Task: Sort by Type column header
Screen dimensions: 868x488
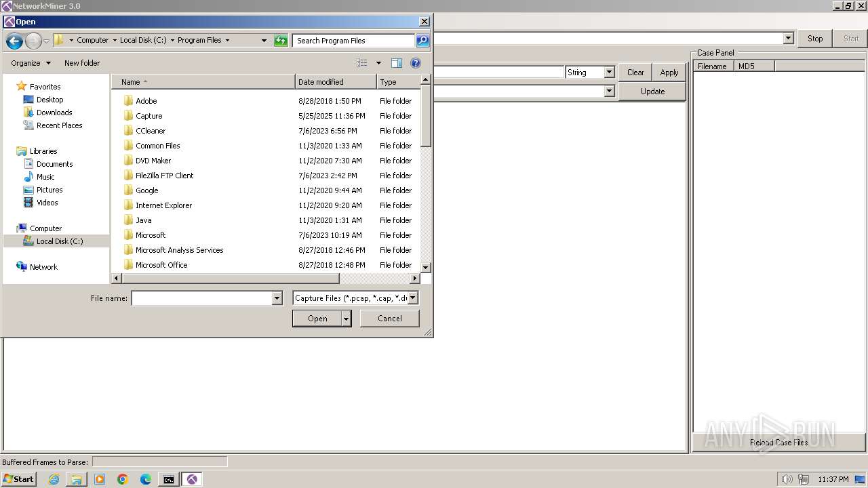Action: [398, 82]
